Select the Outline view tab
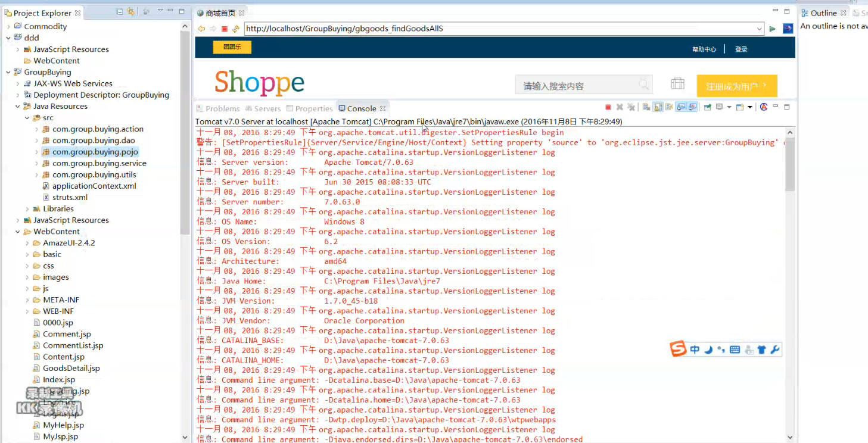The width and height of the screenshot is (868, 443). pyautogui.click(x=823, y=13)
